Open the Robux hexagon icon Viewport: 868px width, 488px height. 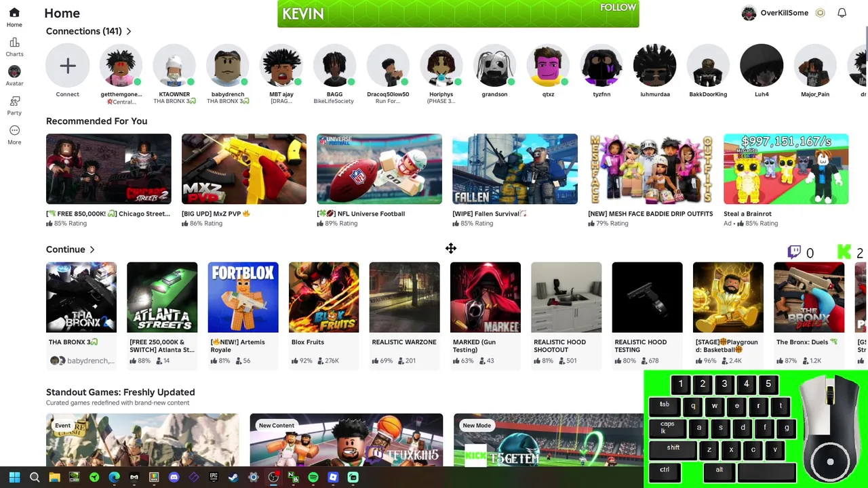pos(820,13)
